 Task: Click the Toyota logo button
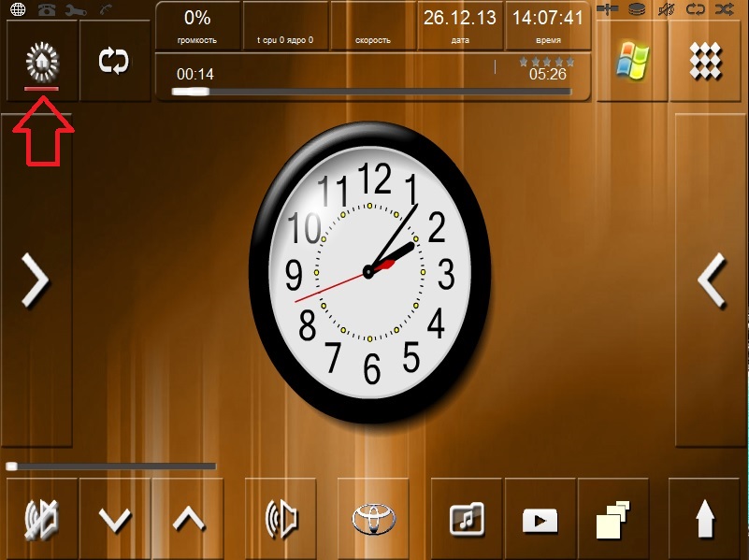tap(373, 519)
